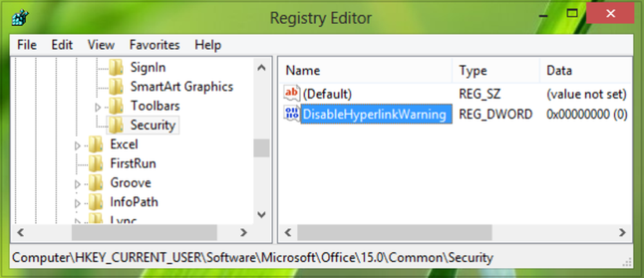Image resolution: width=644 pixels, height=278 pixels.
Task: Maximize the Registry Editor window
Action: [x=572, y=13]
